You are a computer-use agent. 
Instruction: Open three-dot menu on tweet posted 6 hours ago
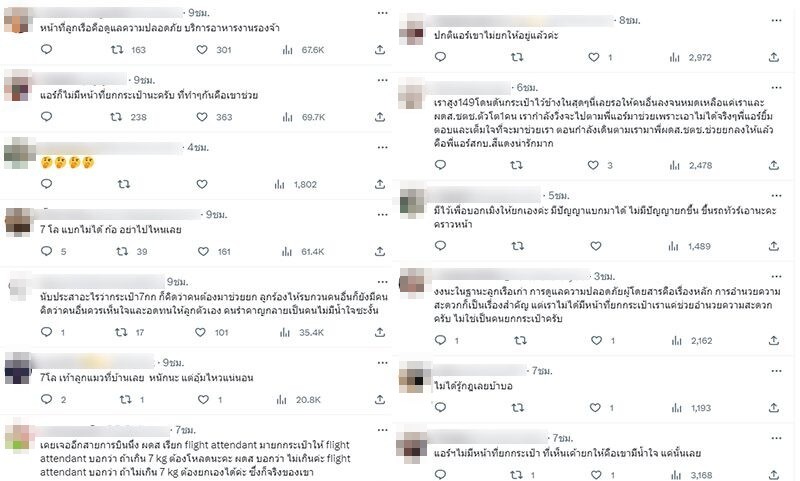[776, 88]
